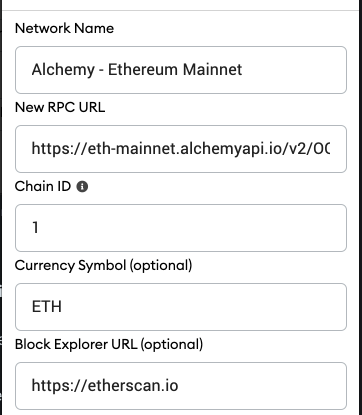The height and width of the screenshot is (415, 362).
Task: Click the 'New RPC URL' label
Action: (60, 107)
